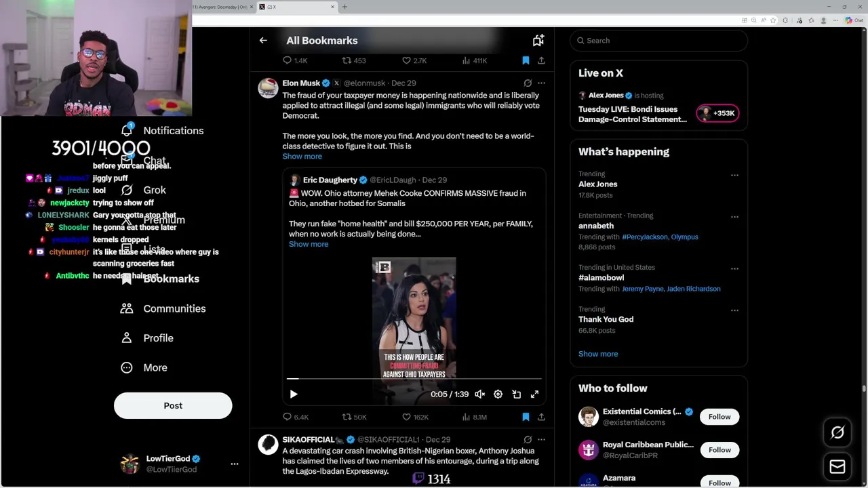Open options for the Thank You God trend
The image size is (868, 488).
(734, 310)
